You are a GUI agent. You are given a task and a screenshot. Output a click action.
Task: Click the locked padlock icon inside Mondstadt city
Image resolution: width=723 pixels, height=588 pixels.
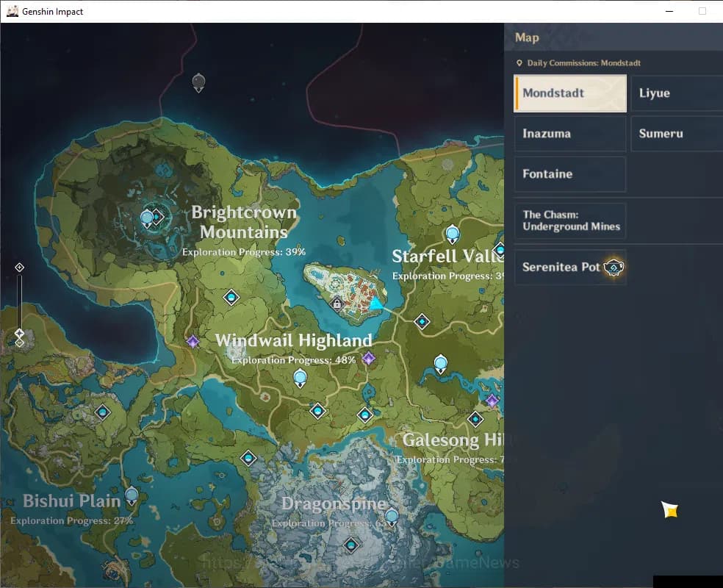(x=337, y=304)
